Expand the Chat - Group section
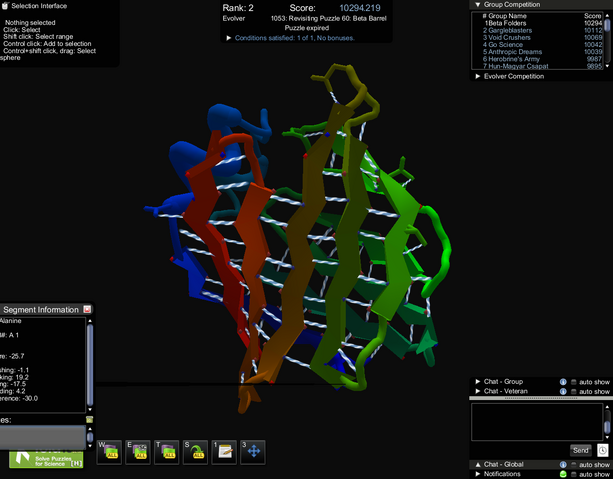 [478, 382]
